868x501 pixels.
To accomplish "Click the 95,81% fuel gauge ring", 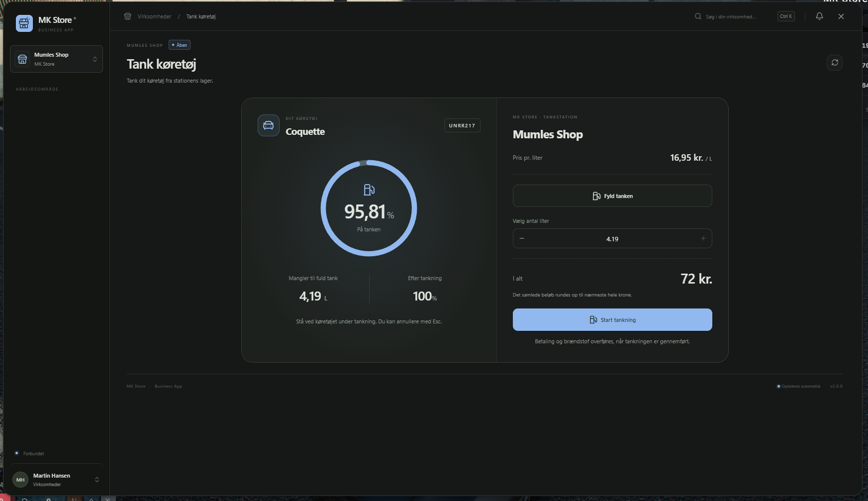I will pyautogui.click(x=369, y=208).
